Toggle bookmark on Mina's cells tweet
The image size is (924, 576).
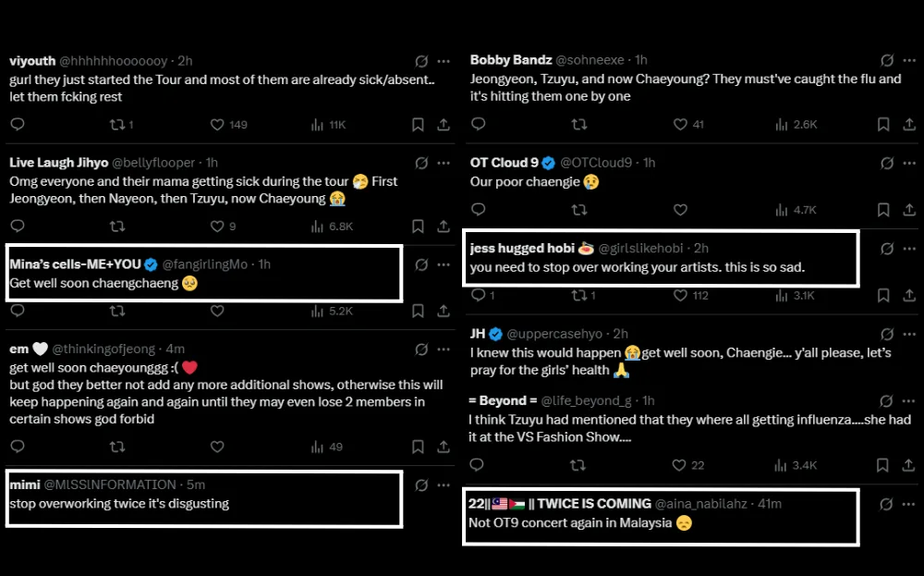[418, 312]
